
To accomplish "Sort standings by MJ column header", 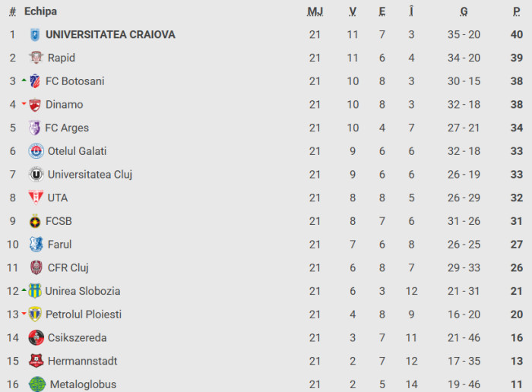I will click(x=315, y=11).
